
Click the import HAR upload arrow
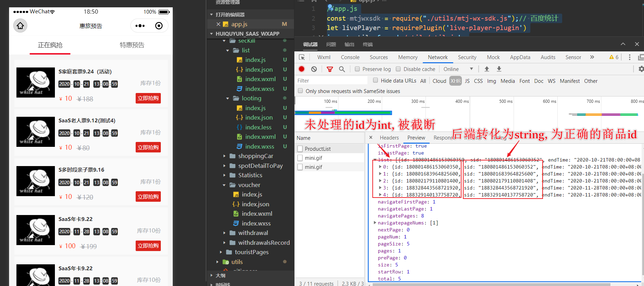pyautogui.click(x=487, y=69)
